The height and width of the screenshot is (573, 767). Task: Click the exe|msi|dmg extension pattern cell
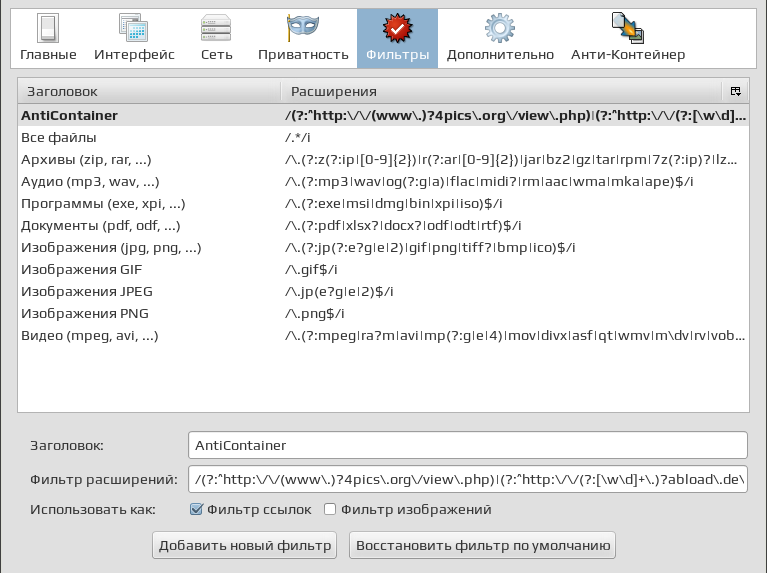point(393,204)
